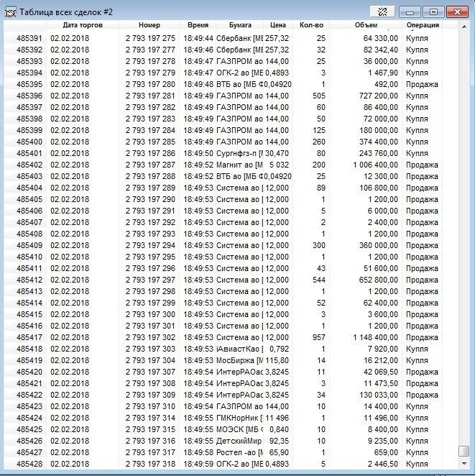Click the 'Бумага' column header

coord(240,25)
